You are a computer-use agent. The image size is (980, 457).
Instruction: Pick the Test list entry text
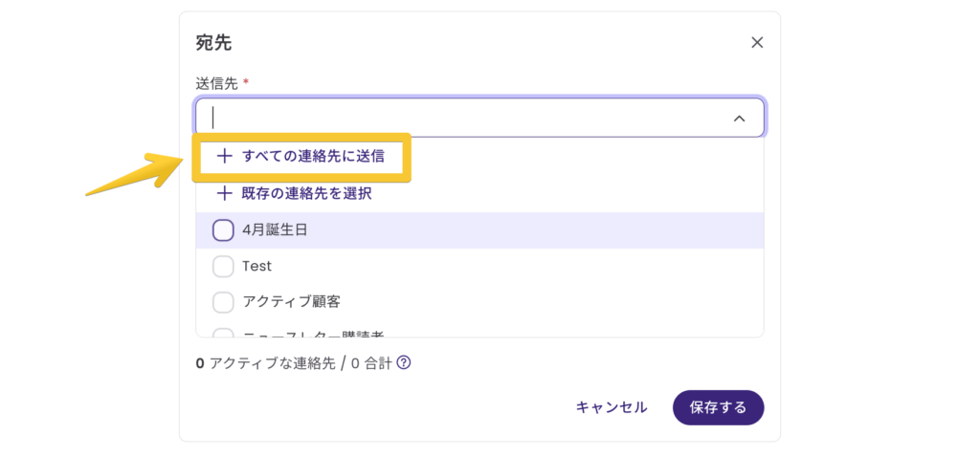257,266
